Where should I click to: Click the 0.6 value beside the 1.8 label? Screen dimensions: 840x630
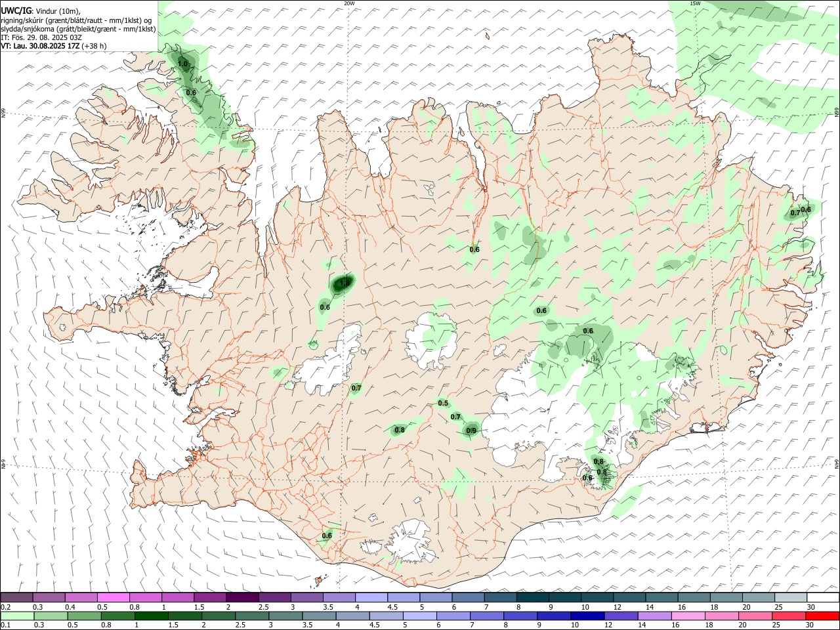pyautogui.click(x=325, y=307)
